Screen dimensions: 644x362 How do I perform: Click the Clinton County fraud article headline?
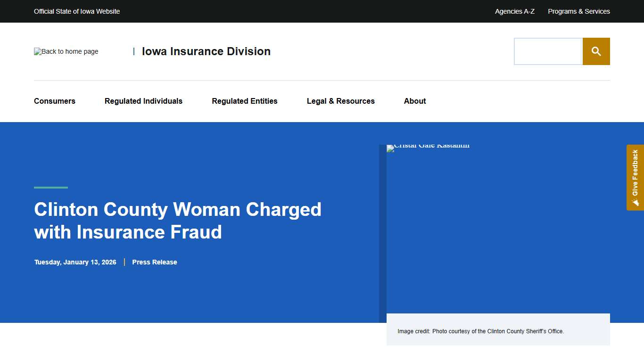coord(178,221)
